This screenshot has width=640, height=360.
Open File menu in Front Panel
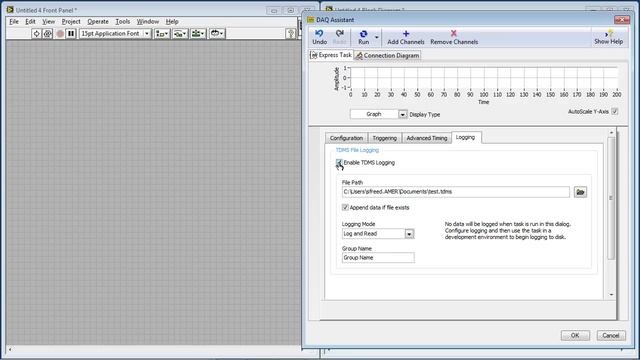(x=14, y=22)
